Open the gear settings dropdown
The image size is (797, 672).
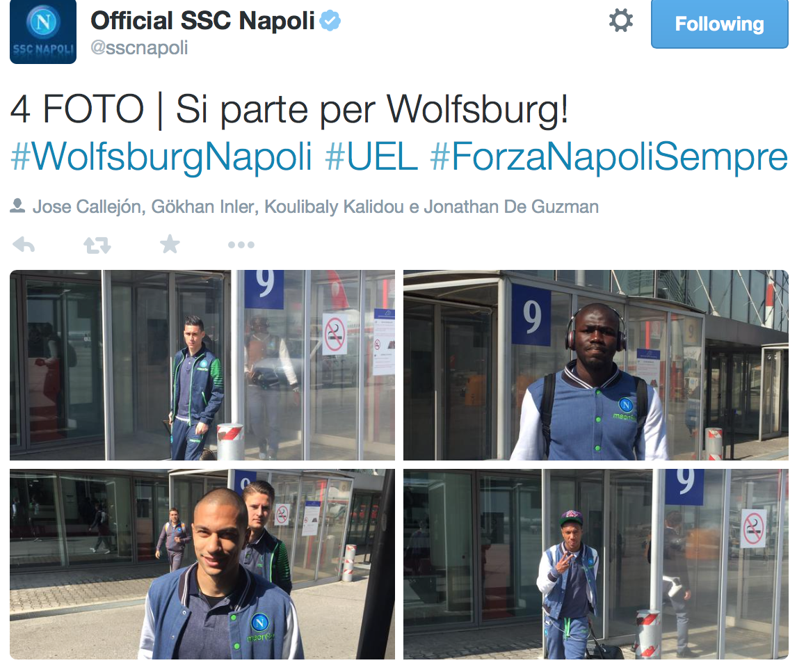[620, 21]
